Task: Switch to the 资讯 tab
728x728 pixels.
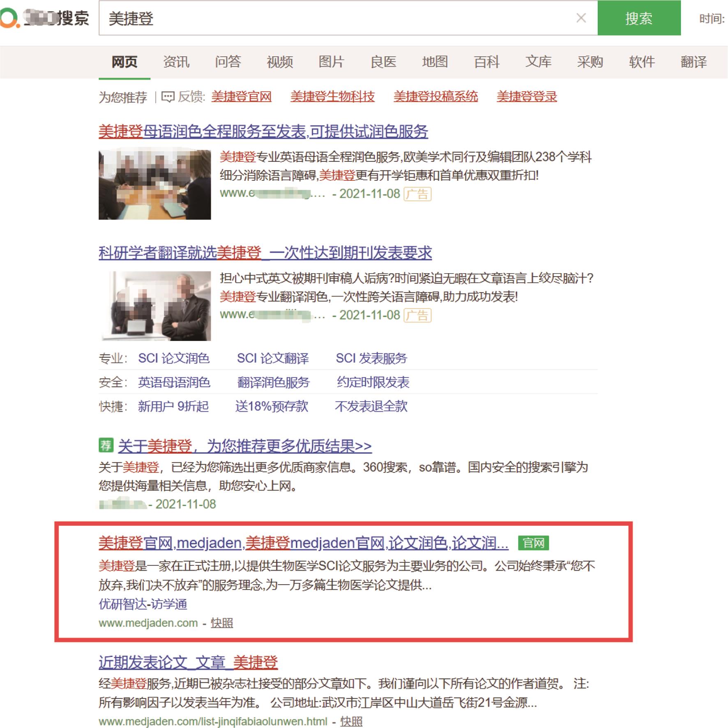Action: [x=176, y=62]
